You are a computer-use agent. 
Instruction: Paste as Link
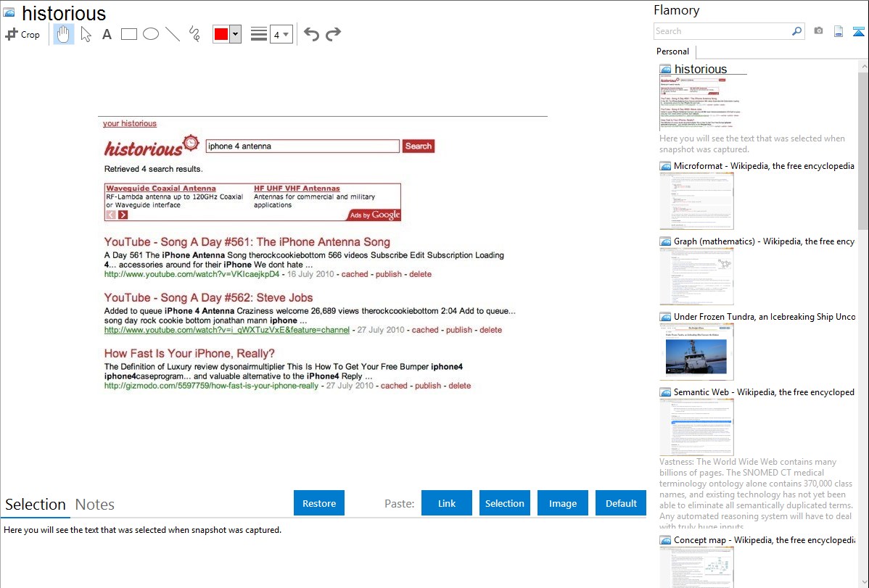[x=447, y=503]
